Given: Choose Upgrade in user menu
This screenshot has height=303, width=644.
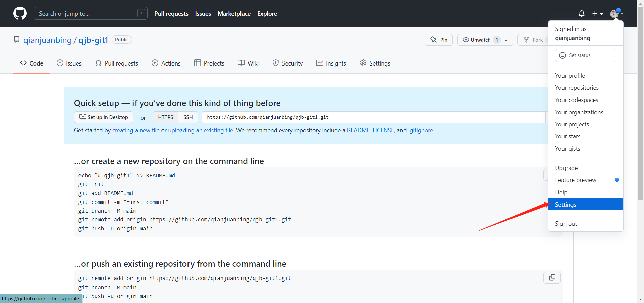Looking at the screenshot, I should [x=586, y=168].
